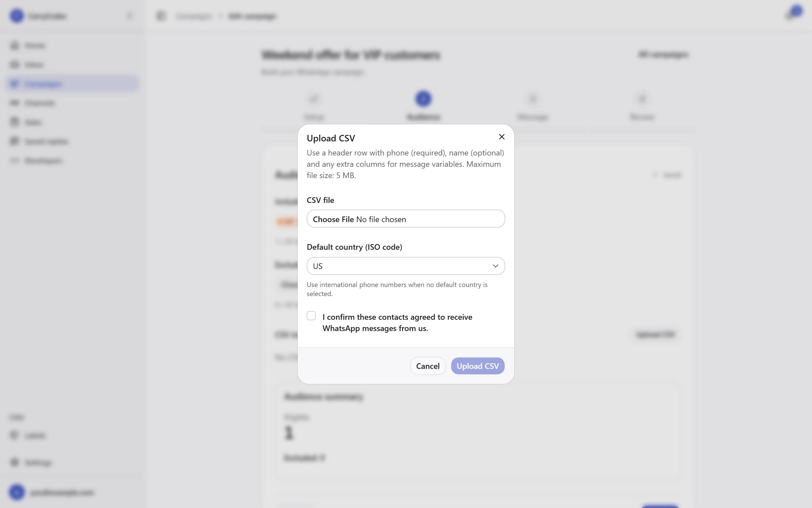
Task: Click the Cancel button
Action: coord(427,366)
